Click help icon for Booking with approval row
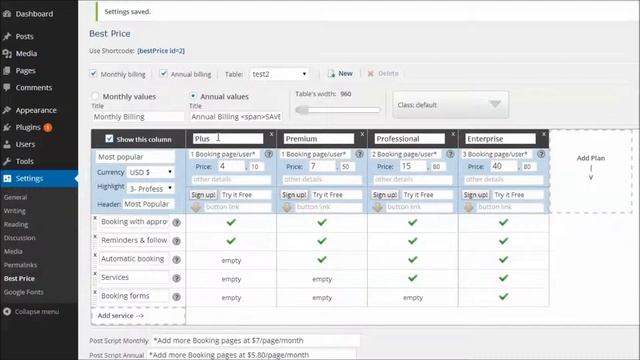The width and height of the screenshot is (640, 360). click(176, 222)
